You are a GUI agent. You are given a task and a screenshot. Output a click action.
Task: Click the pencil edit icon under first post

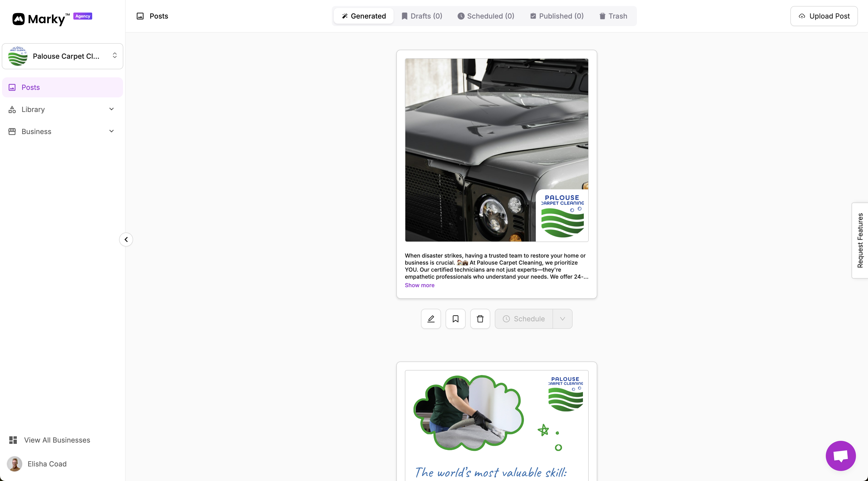431,319
